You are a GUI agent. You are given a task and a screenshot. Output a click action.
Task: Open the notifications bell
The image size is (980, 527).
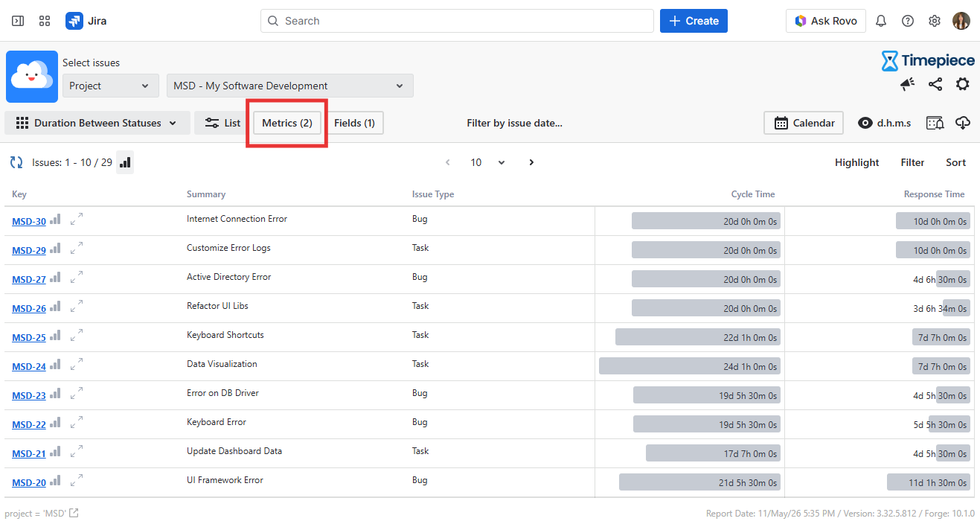(x=881, y=21)
